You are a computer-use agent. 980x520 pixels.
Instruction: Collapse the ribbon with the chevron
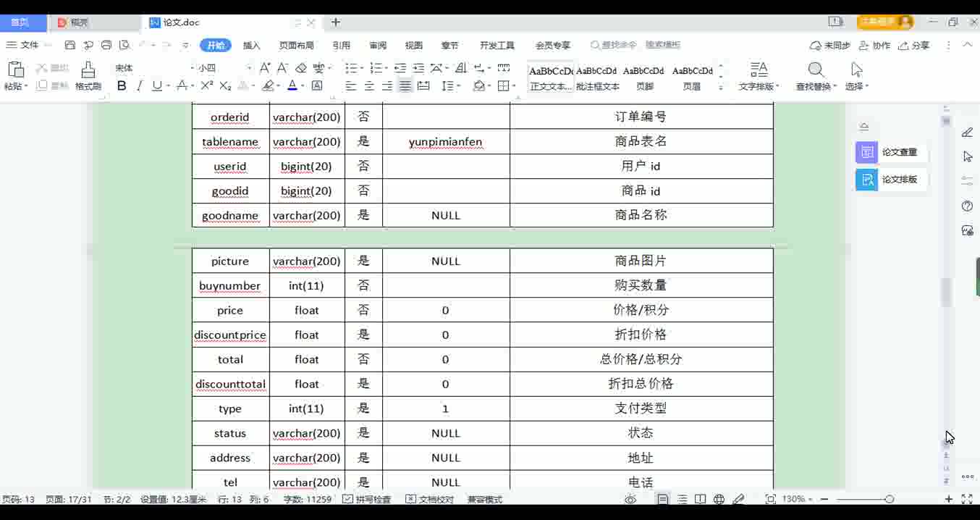[968, 45]
